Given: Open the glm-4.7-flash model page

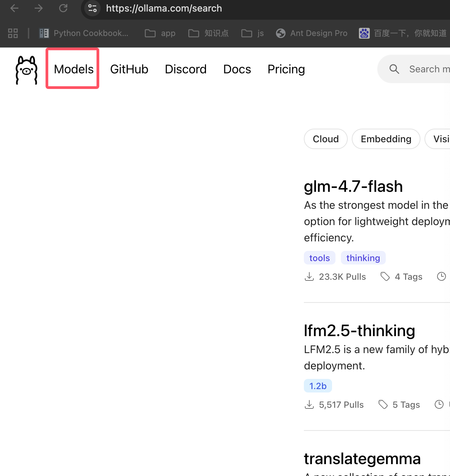Looking at the screenshot, I should pos(353,186).
